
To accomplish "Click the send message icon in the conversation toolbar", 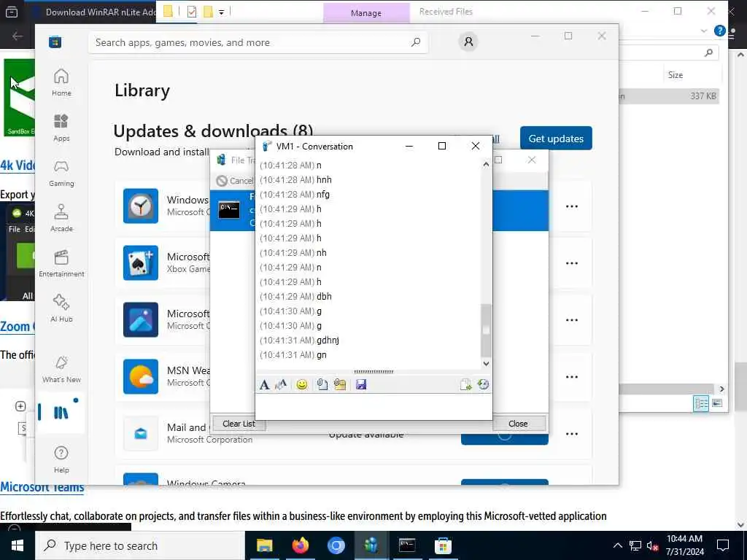I will click(x=465, y=385).
